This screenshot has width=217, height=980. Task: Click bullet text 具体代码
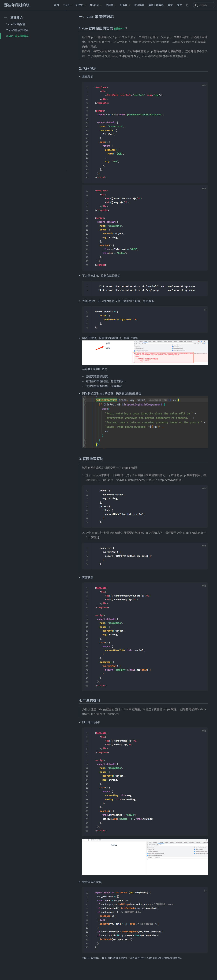tap(88, 77)
